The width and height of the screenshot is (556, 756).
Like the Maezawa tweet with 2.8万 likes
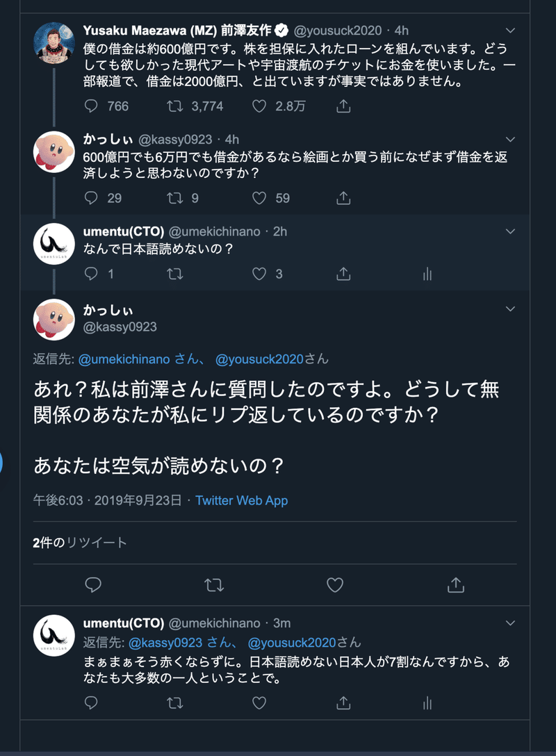click(259, 106)
